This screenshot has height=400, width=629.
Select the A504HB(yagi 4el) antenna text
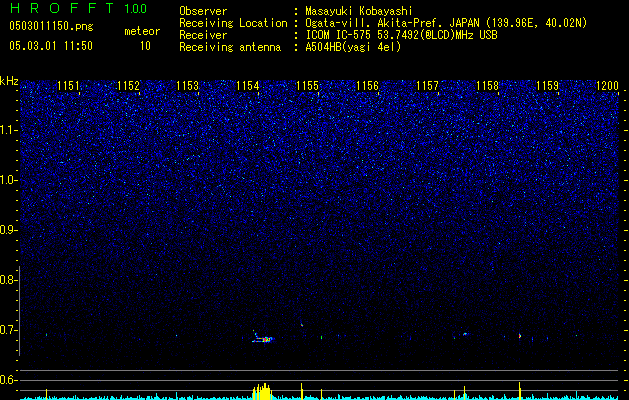click(x=353, y=47)
